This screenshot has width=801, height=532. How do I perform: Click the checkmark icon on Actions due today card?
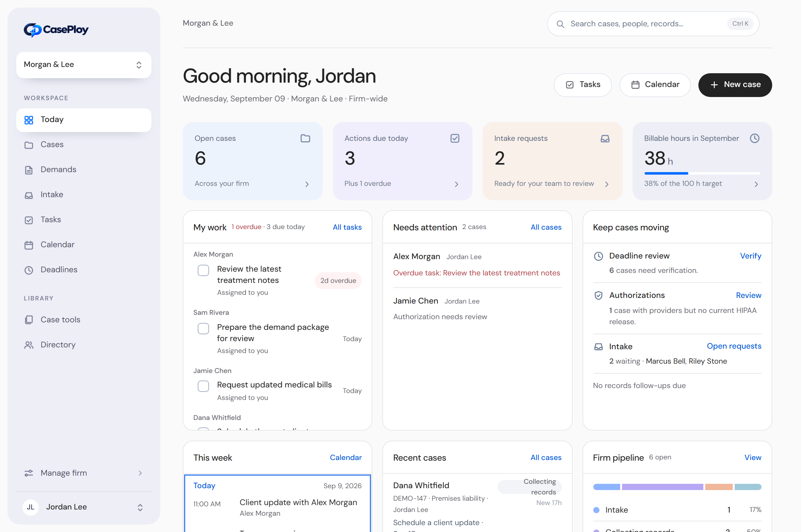pos(455,138)
